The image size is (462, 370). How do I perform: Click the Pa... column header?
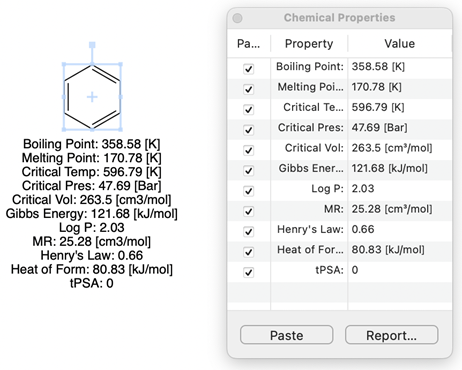[x=248, y=44]
